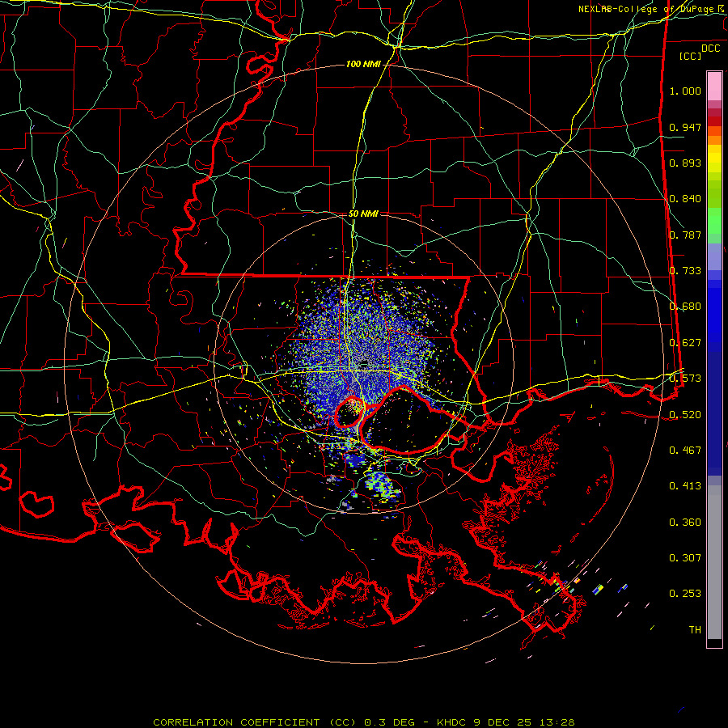Click the 50 NMI range ring label
728x728 pixels.
tap(363, 214)
